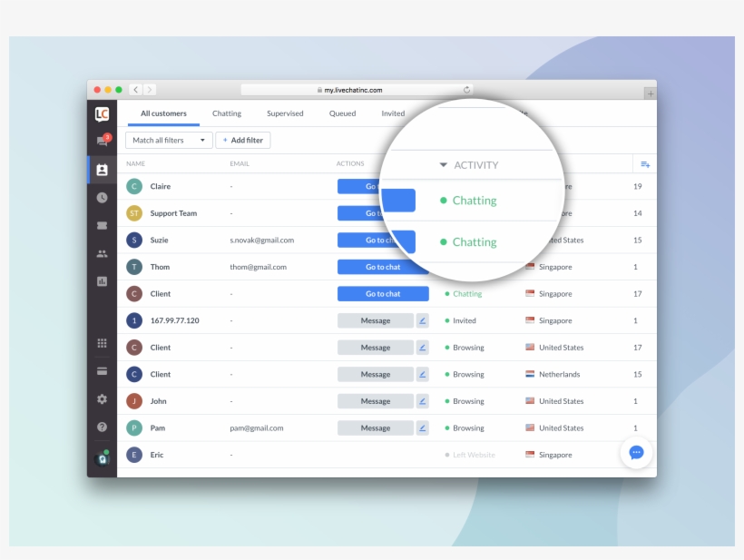Click Go to chat for Thom
The height and width of the screenshot is (560, 744).
(382, 267)
